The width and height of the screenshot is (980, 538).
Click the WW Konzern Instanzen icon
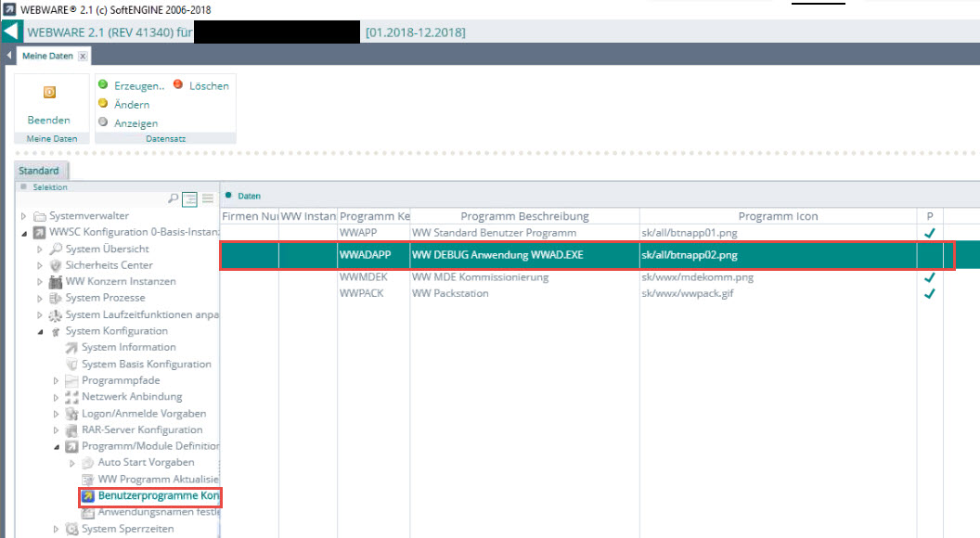[x=57, y=281]
